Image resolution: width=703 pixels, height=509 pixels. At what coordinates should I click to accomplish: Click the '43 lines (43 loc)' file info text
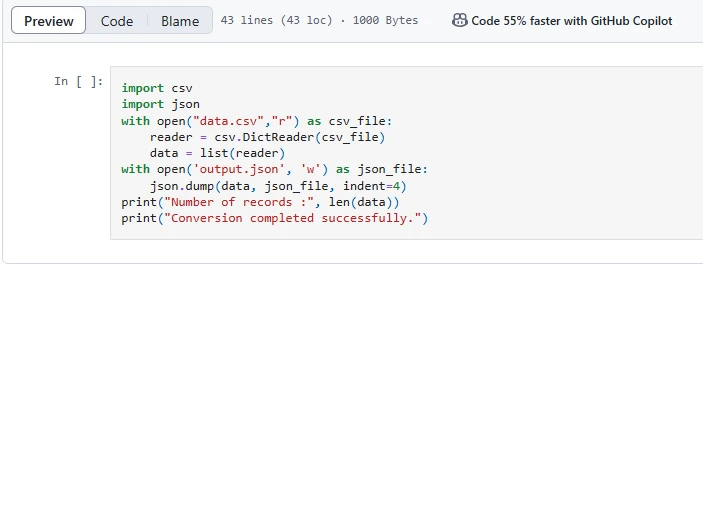277,21
